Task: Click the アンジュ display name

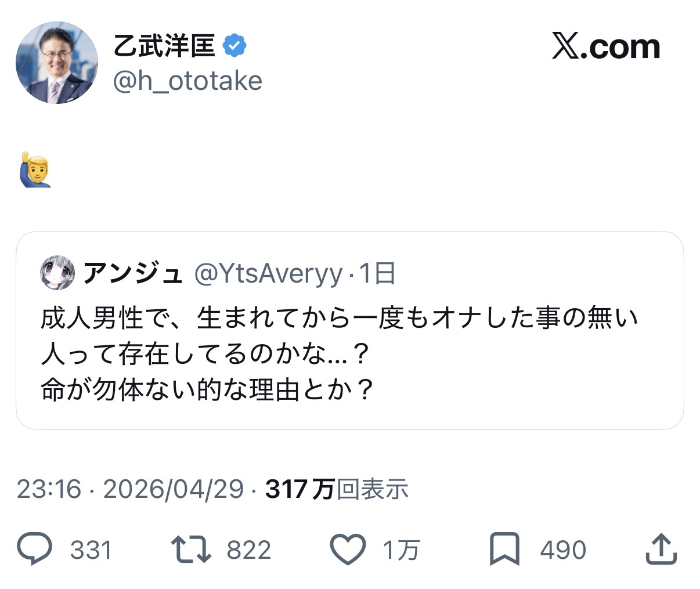Action: tap(132, 273)
